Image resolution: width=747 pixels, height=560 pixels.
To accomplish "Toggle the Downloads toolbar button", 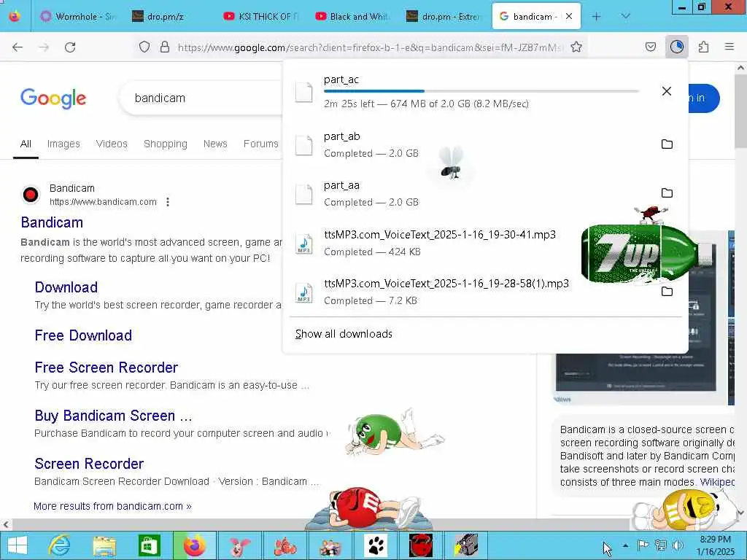I will tap(676, 47).
